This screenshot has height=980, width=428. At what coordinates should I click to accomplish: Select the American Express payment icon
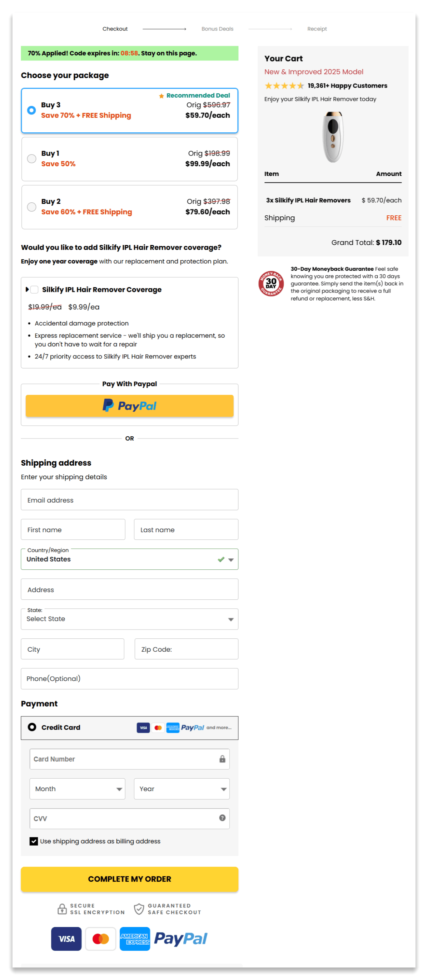click(x=135, y=939)
